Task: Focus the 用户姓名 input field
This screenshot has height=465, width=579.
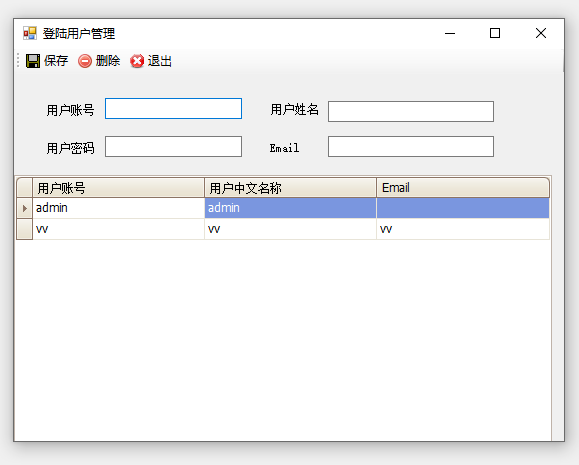Action: [411, 112]
